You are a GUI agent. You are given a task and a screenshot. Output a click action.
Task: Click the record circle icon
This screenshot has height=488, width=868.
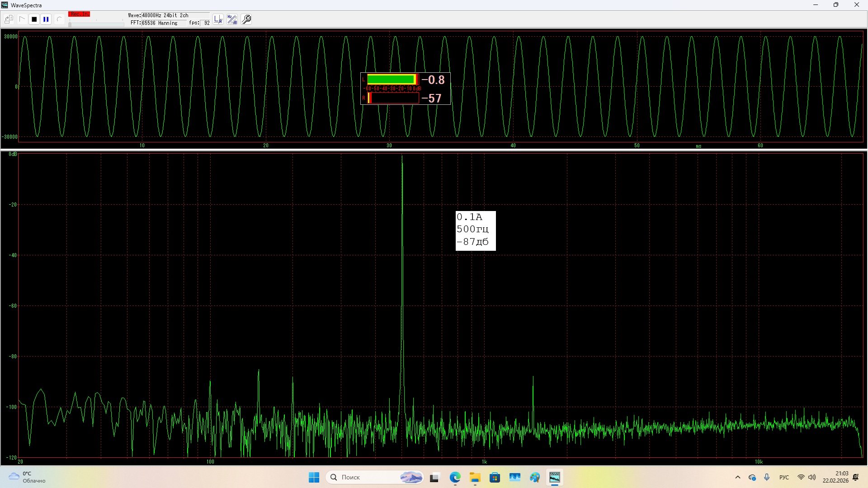pyautogui.click(x=59, y=19)
